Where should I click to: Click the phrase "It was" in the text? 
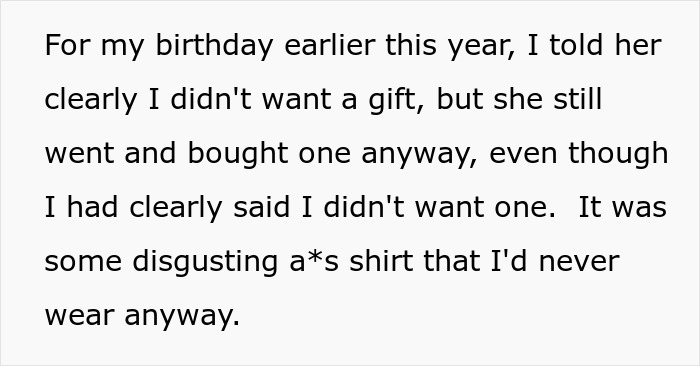pyautogui.click(x=622, y=208)
